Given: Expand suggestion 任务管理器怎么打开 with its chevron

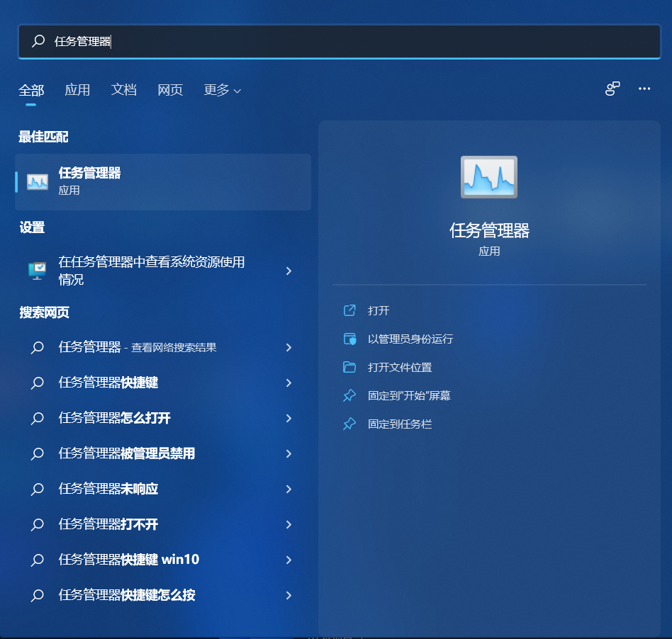Looking at the screenshot, I should [289, 418].
